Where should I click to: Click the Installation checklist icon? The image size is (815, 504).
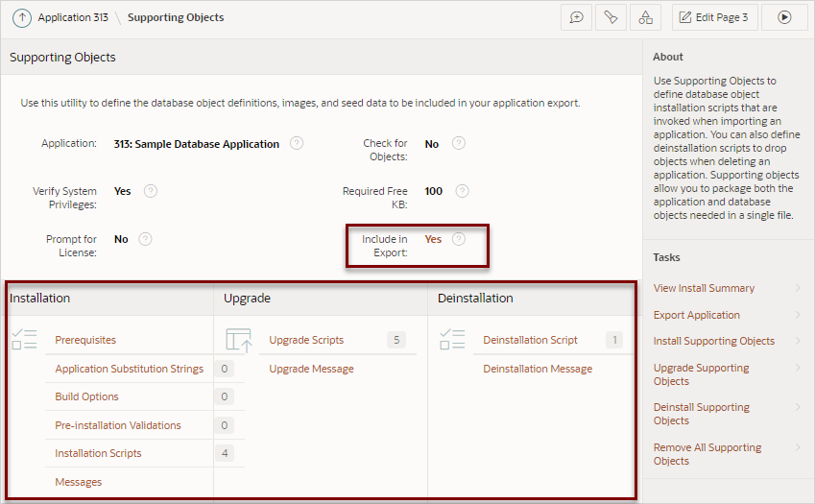(24, 339)
